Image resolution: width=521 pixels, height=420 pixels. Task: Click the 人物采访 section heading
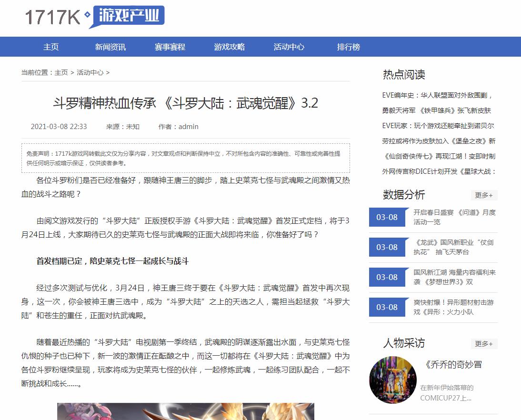pos(404,343)
